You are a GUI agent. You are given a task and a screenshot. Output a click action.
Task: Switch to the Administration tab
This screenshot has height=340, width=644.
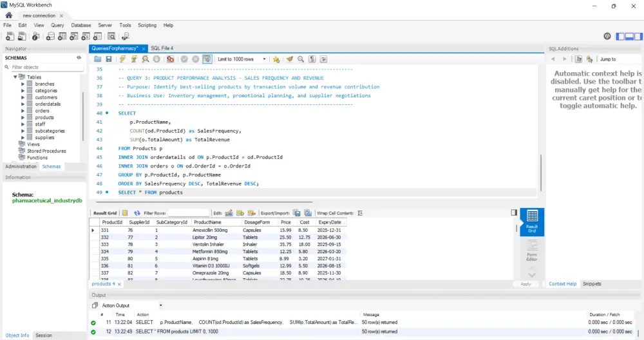click(x=21, y=166)
